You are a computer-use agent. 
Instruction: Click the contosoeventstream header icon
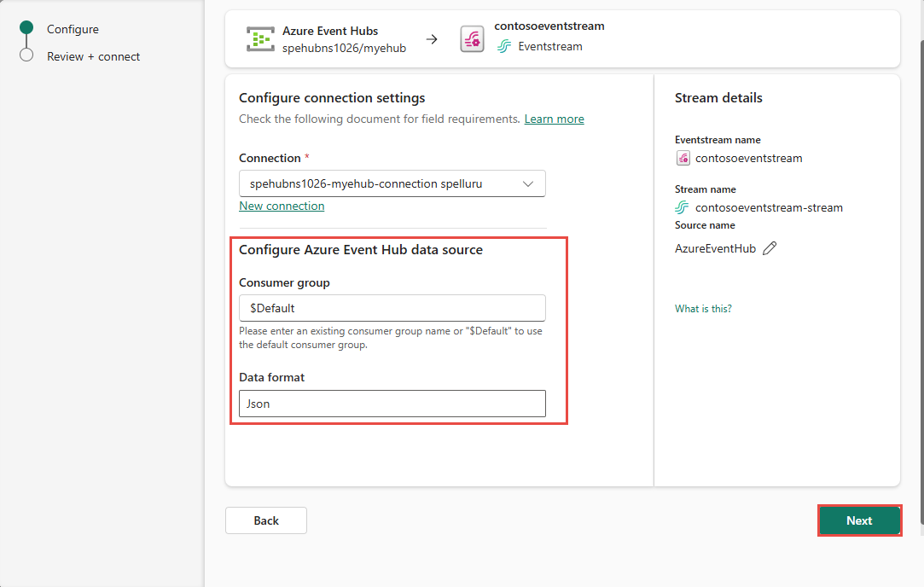tap(472, 39)
